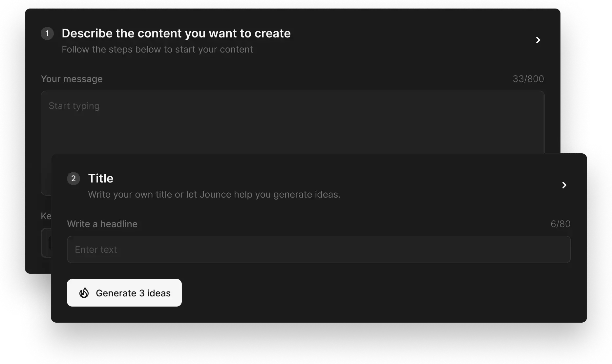Click the partially hidden field below Ke

coord(46,243)
